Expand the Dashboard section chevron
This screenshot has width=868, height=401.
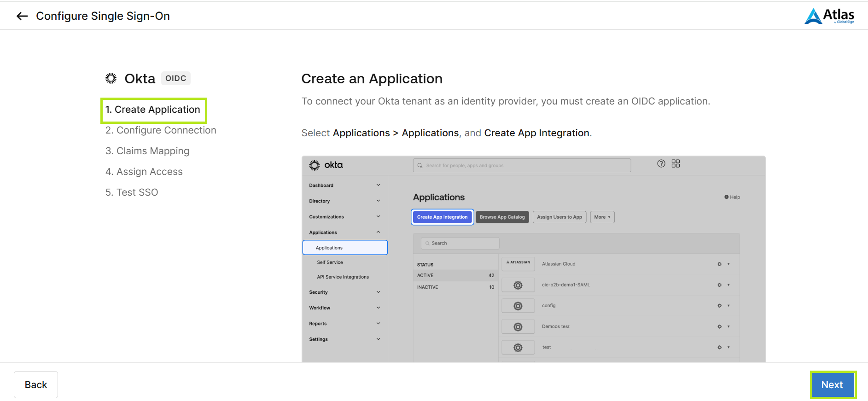coord(379,185)
